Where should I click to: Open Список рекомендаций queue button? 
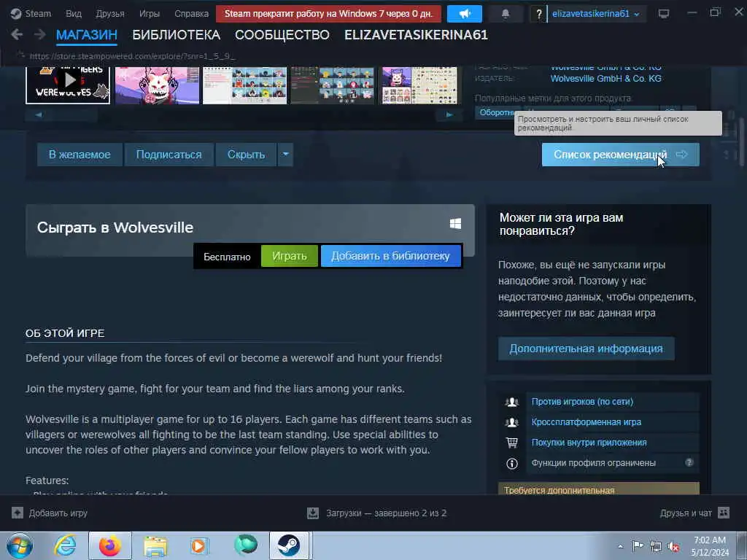pyautogui.click(x=620, y=155)
